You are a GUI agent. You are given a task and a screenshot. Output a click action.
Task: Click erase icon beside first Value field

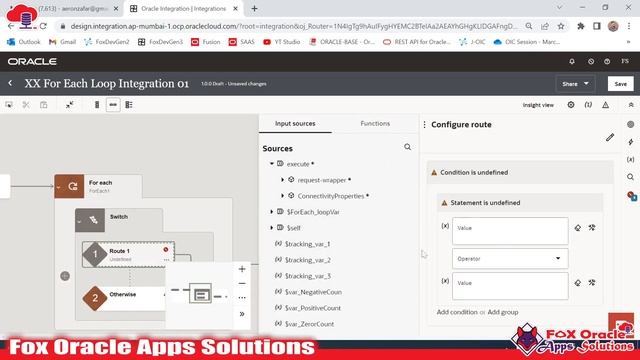click(x=578, y=228)
